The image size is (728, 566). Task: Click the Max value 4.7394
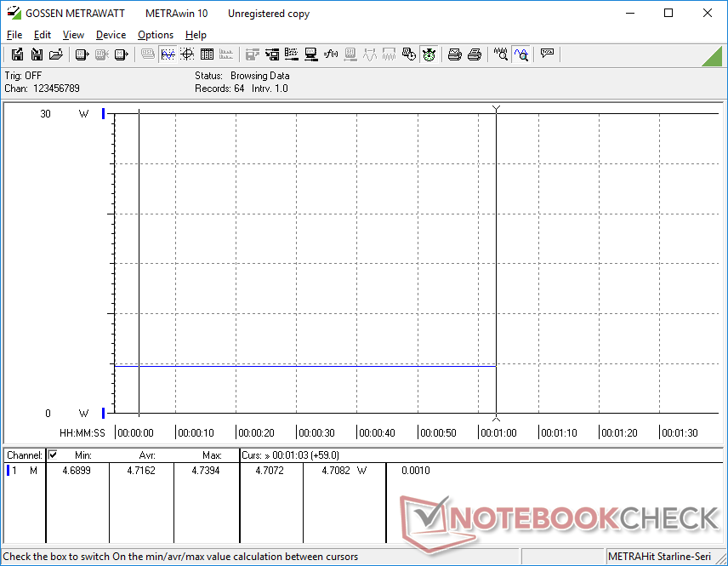coord(206,471)
